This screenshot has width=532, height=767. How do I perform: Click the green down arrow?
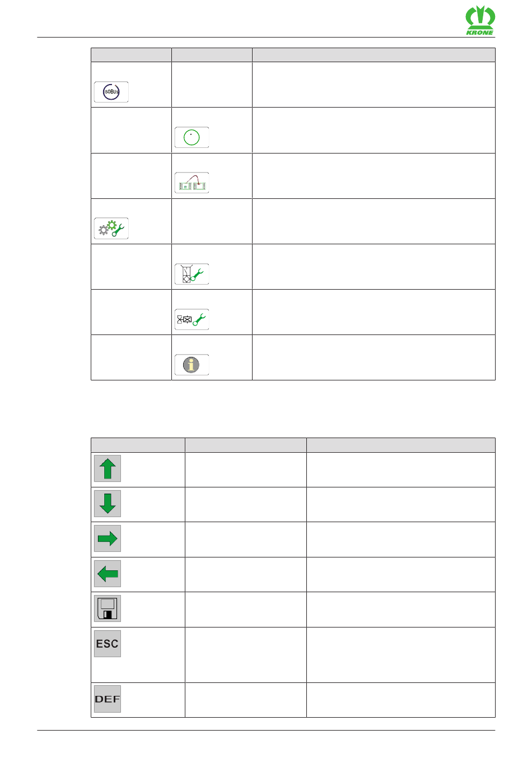pyautogui.click(x=108, y=503)
